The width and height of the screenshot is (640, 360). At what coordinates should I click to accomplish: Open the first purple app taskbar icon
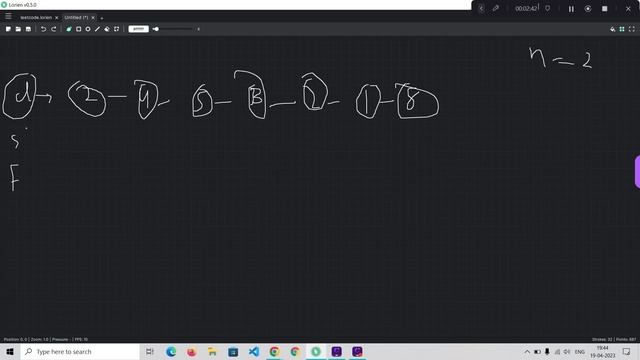(336, 351)
